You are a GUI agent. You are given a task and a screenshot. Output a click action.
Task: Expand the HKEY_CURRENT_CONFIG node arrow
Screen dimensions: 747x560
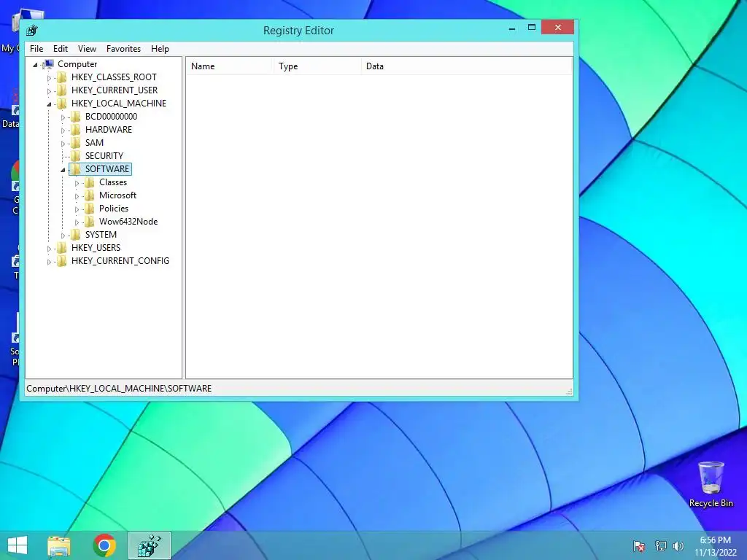pyautogui.click(x=49, y=262)
